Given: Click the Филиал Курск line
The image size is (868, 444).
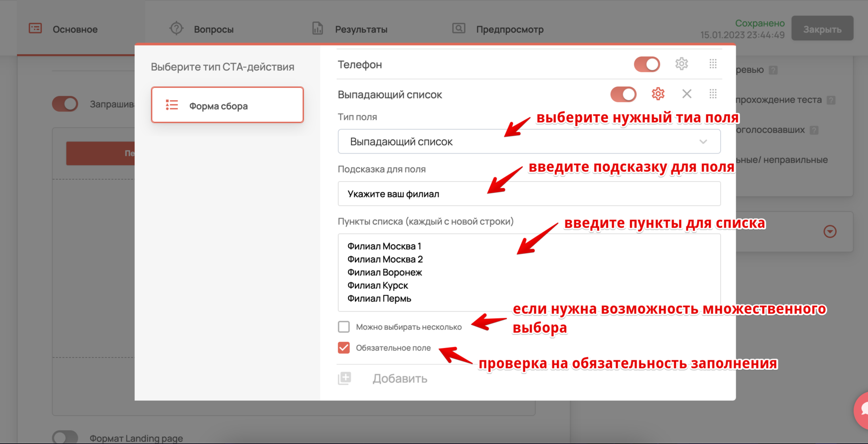Looking at the screenshot, I should click(378, 286).
